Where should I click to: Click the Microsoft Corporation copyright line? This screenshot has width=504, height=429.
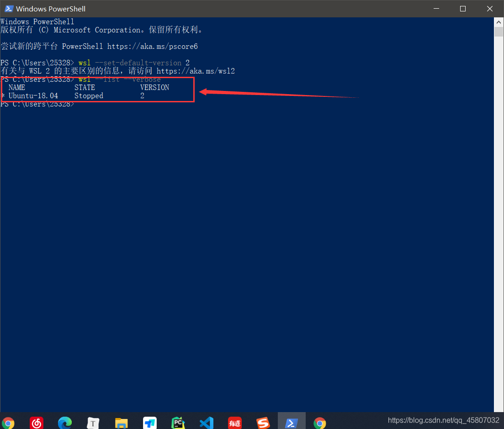click(x=101, y=30)
